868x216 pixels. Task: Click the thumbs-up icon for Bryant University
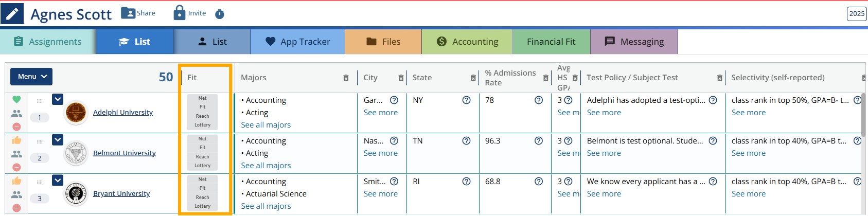[x=16, y=181]
